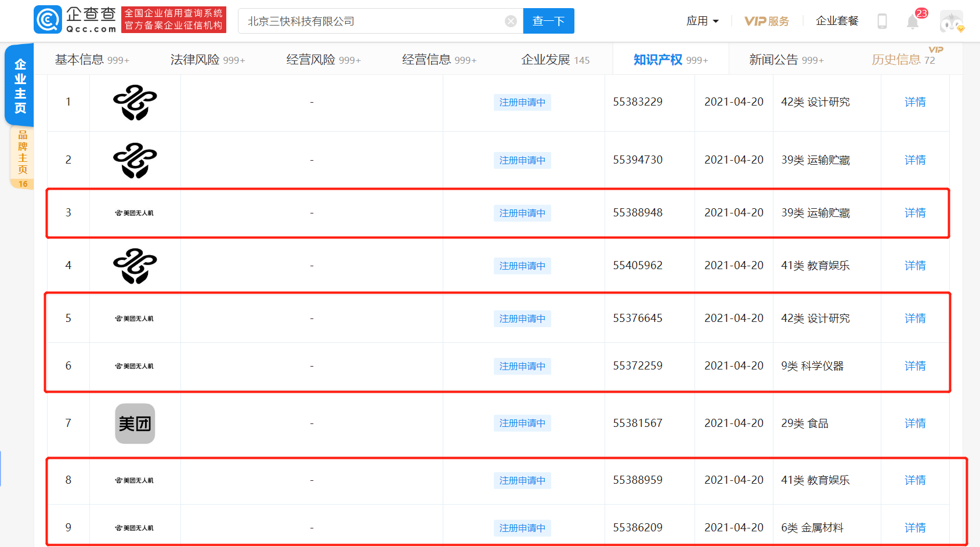The height and width of the screenshot is (547, 980).
Task: Click the 查一下 search button
Action: click(548, 21)
